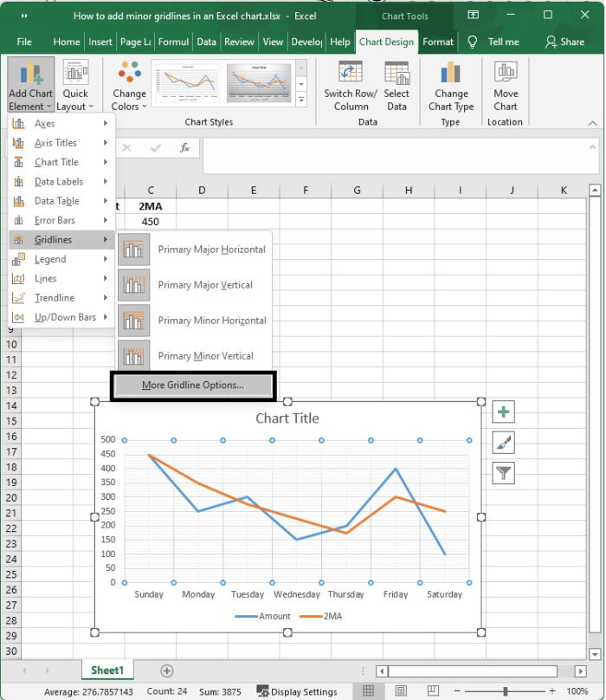Click zoom out minus button
606x700 pixels.
pos(457,691)
